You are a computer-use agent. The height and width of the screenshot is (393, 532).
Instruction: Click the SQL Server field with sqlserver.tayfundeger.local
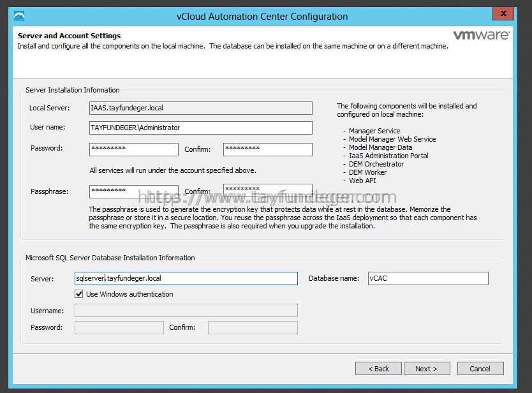186,278
